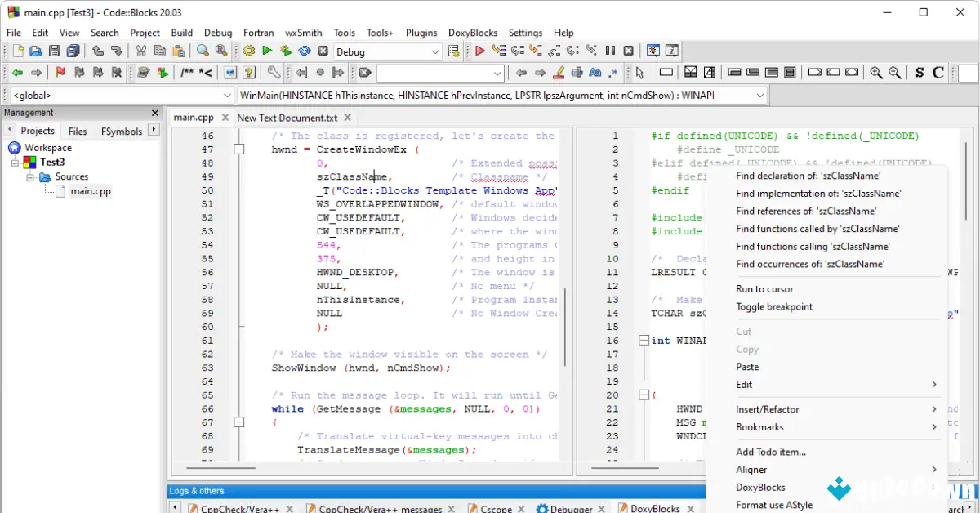Select main.cpp in the Projects tree
Screen dimensions: 980x513
click(92, 190)
